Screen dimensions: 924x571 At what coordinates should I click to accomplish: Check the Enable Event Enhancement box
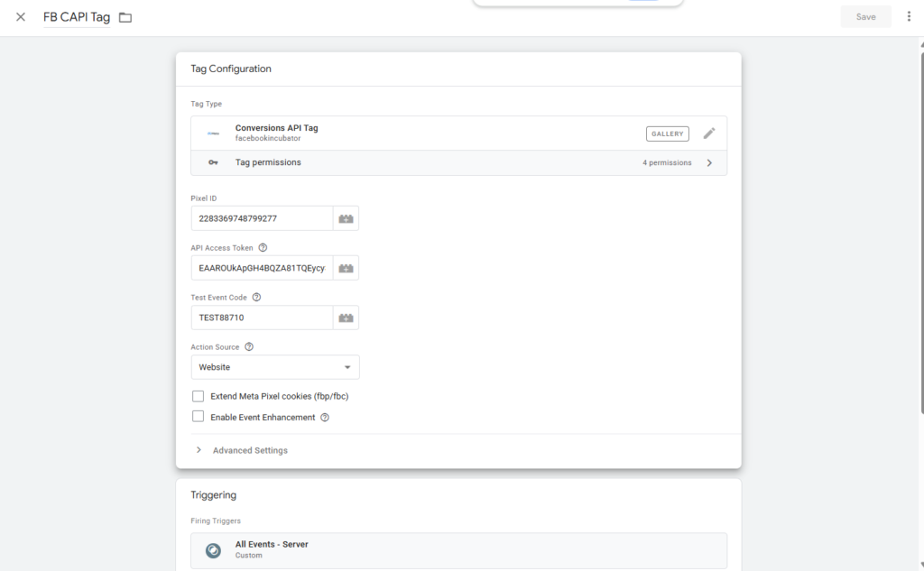(x=198, y=416)
